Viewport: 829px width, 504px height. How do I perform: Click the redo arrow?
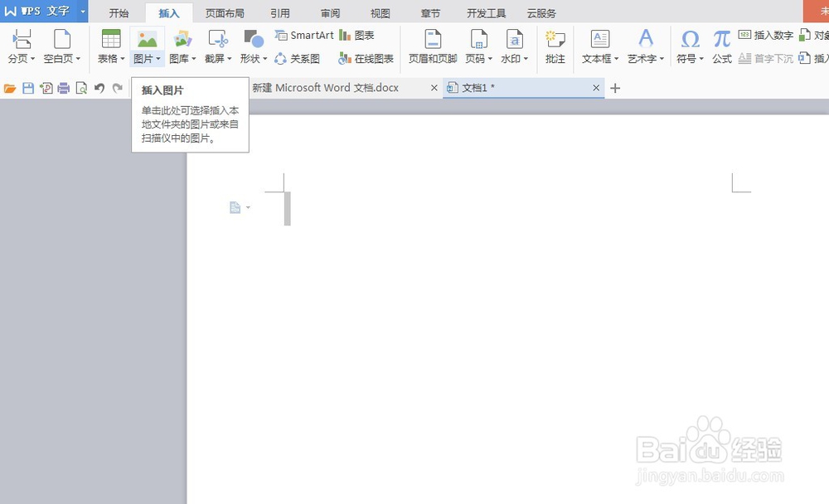pos(118,89)
